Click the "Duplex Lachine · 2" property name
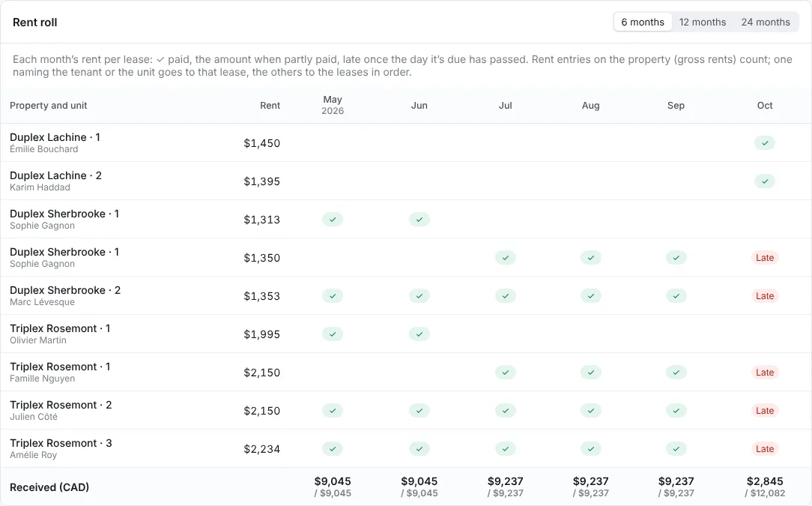 (56, 175)
